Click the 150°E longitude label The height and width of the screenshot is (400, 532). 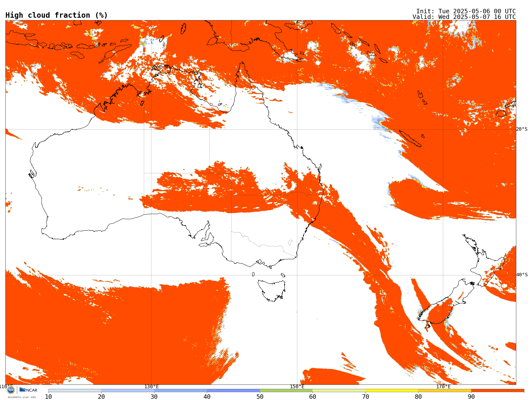pos(297,386)
